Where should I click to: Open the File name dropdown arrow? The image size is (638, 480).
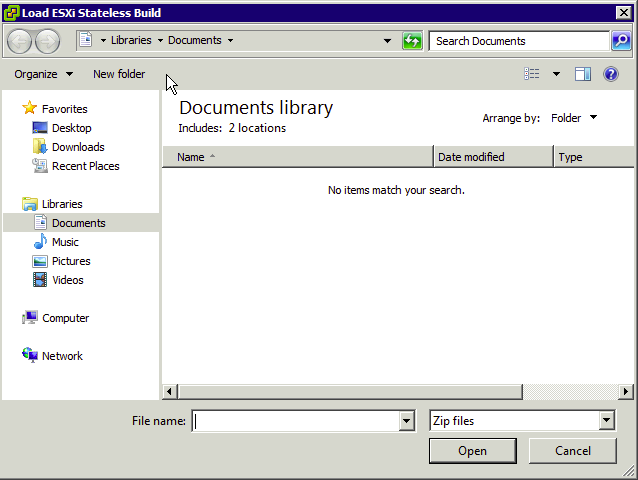click(406, 421)
